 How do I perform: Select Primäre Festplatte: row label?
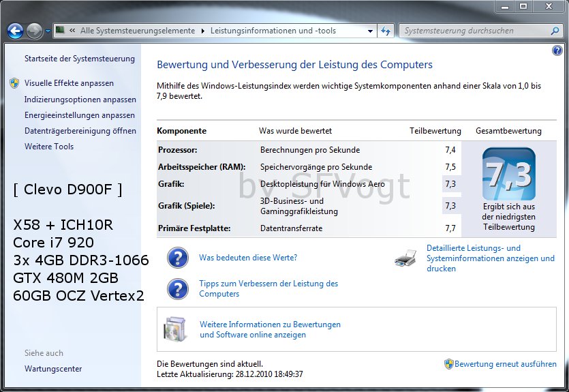tap(194, 228)
